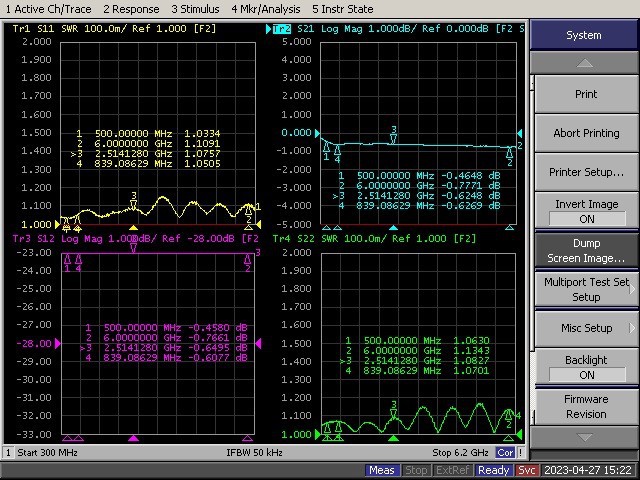Open the Response menu
Viewport: 640px width, 480px height.
[131, 9]
